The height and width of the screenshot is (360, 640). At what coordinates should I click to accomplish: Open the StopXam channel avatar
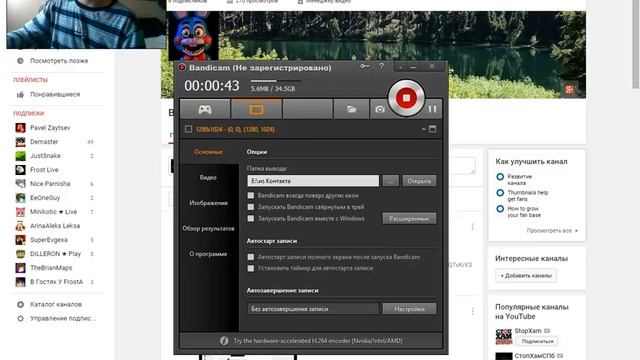504,337
